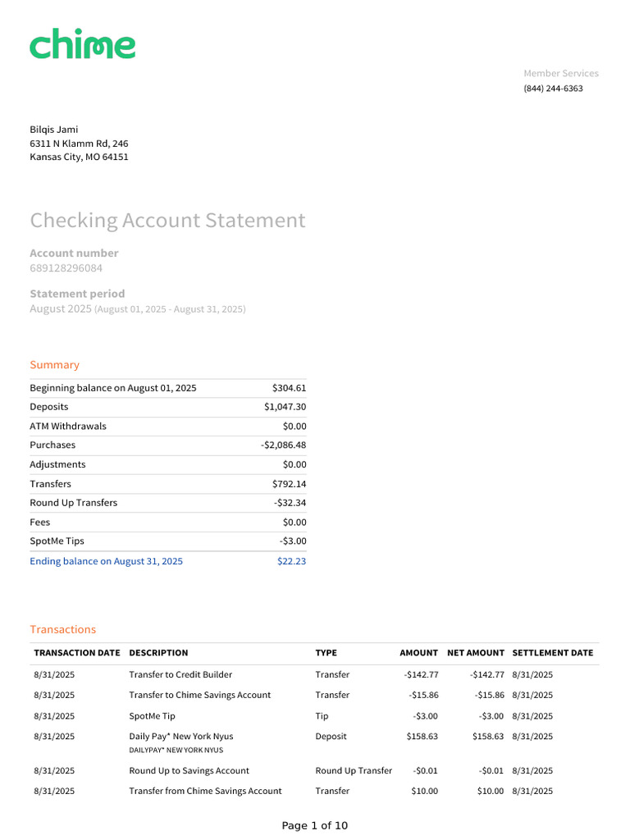630x840 pixels.
Task: Select the $158.63 value in Amount column
Action: pos(422,737)
